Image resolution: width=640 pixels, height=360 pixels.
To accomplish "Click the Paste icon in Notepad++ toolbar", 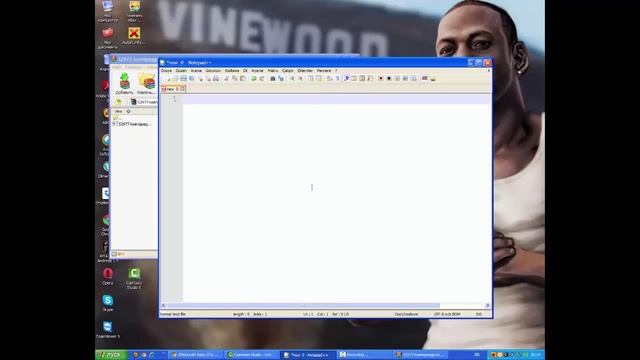I will [x=242, y=78].
